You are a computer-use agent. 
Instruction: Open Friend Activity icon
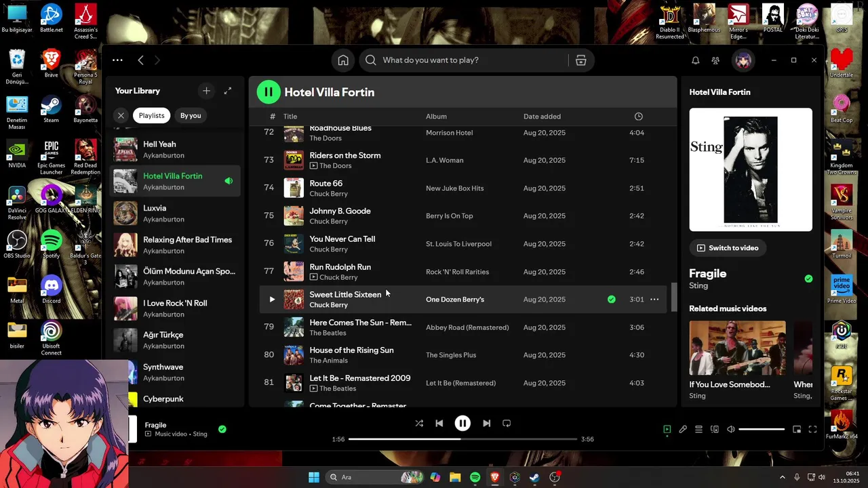(x=715, y=60)
